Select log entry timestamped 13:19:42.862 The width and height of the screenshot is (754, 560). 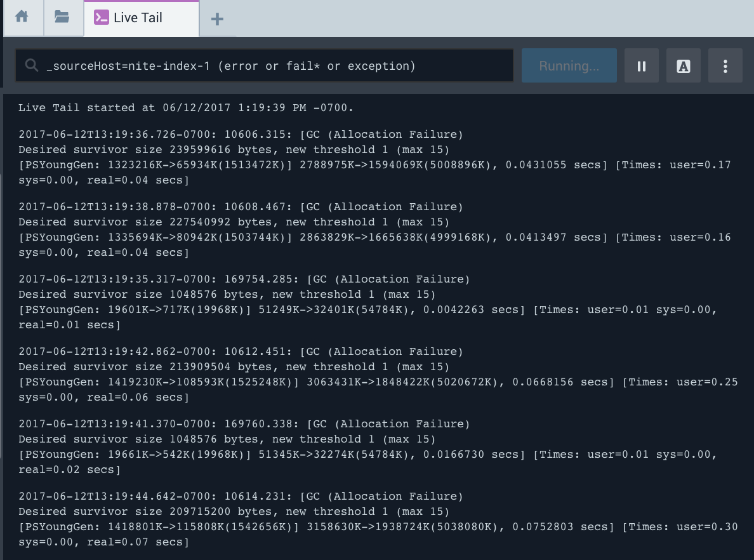pos(241,352)
